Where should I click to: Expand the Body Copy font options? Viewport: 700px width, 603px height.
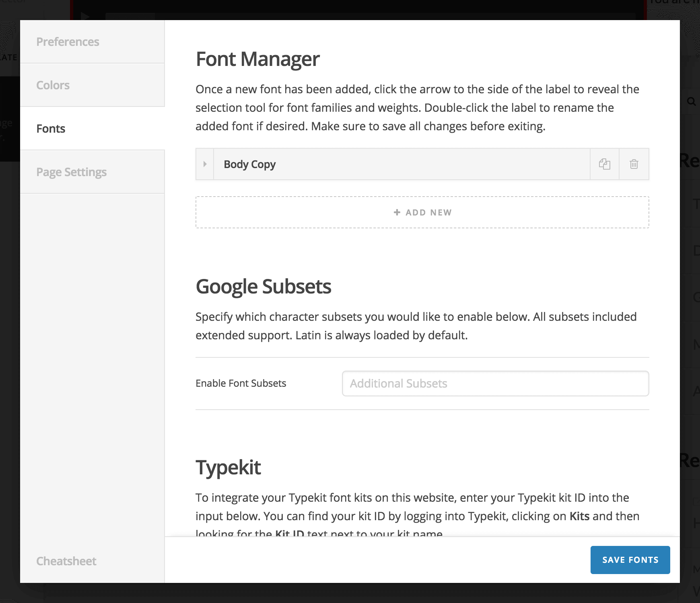(205, 164)
